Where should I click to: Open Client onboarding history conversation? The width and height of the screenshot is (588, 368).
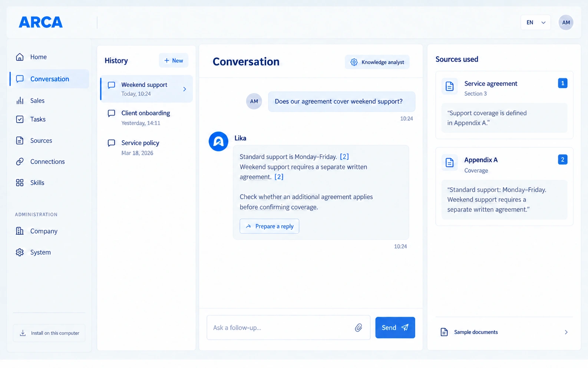point(146,118)
